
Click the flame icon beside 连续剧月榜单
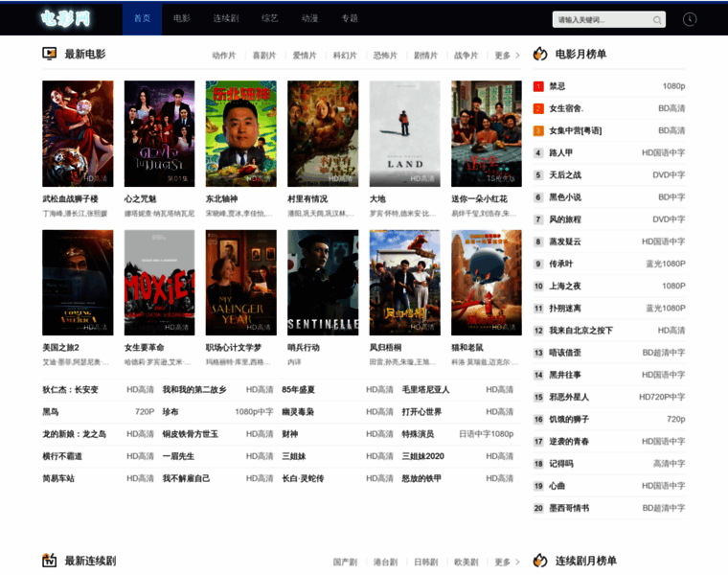click(x=540, y=561)
